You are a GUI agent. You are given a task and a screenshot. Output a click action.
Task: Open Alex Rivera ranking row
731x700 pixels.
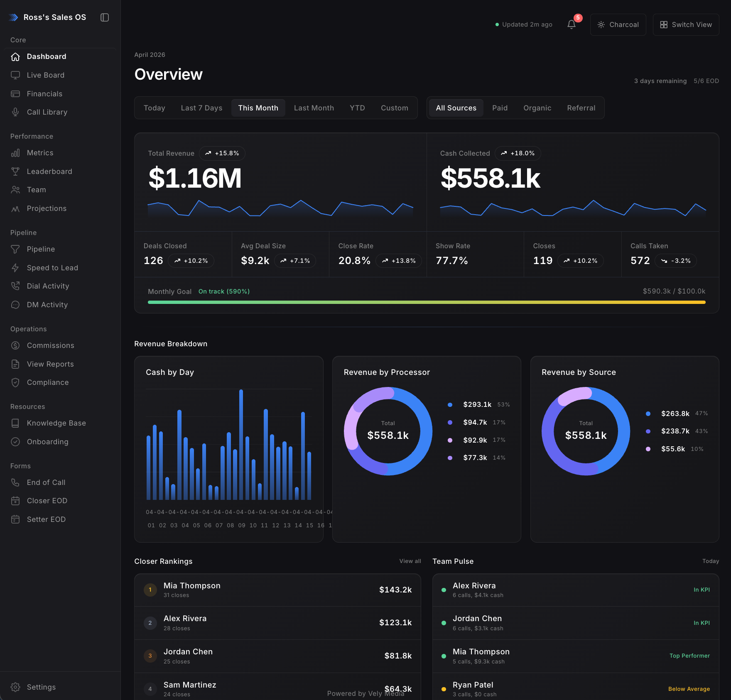(x=277, y=623)
